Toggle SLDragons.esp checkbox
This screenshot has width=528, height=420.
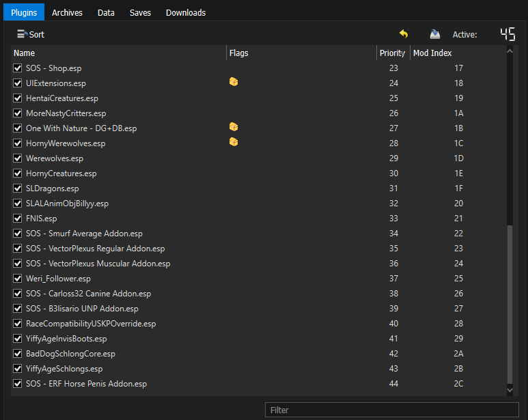[x=18, y=188]
